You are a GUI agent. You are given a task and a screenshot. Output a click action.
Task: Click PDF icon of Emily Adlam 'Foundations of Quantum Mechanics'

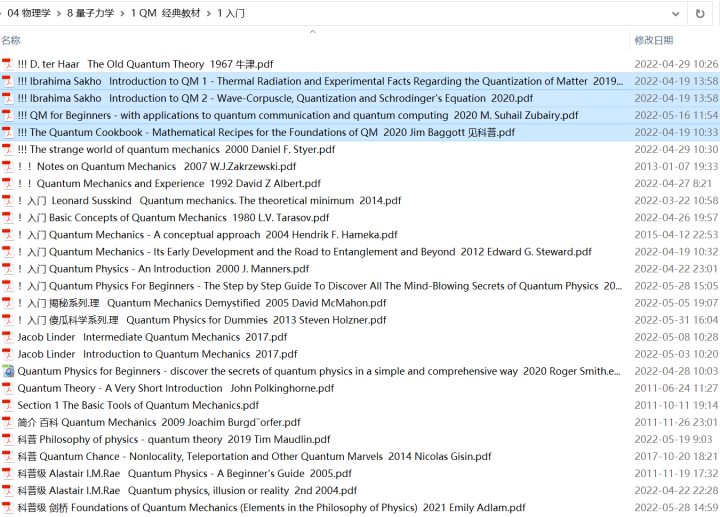pos(7,508)
